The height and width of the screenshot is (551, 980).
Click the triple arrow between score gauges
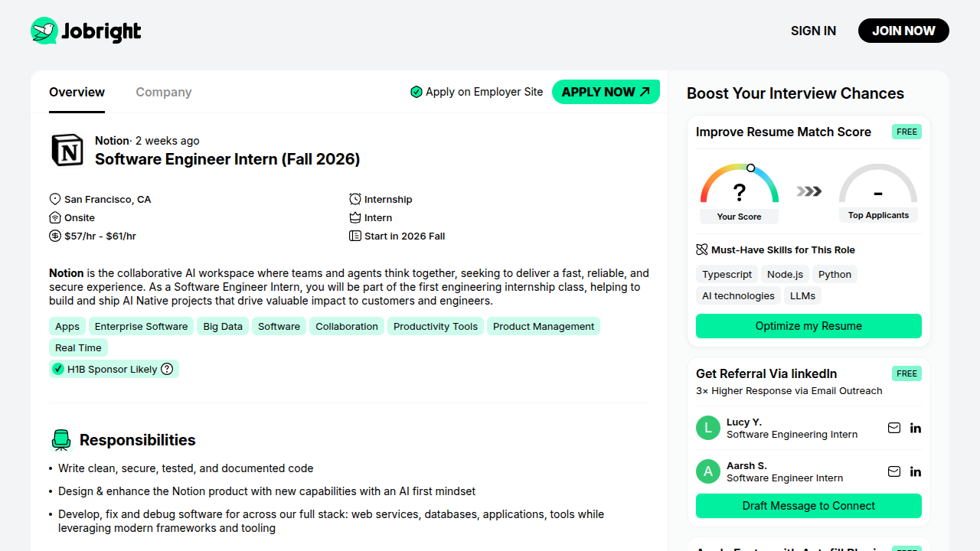(808, 191)
